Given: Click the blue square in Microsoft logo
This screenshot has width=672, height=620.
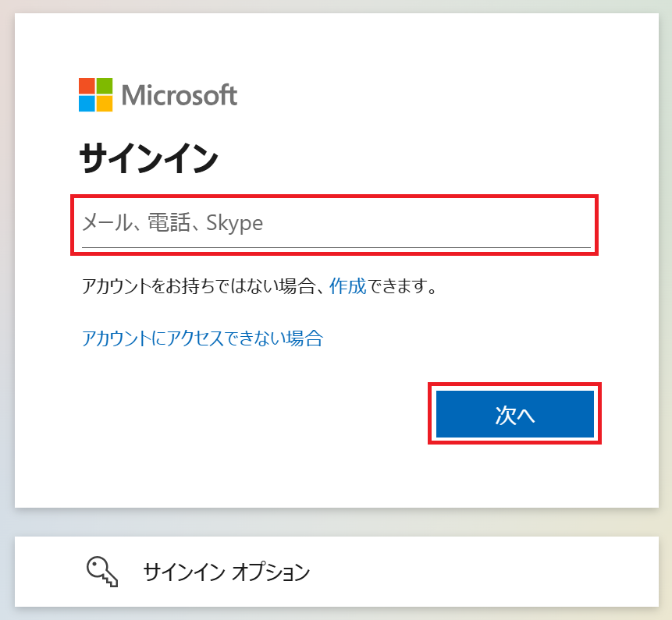Looking at the screenshot, I should pyautogui.click(x=87, y=104).
